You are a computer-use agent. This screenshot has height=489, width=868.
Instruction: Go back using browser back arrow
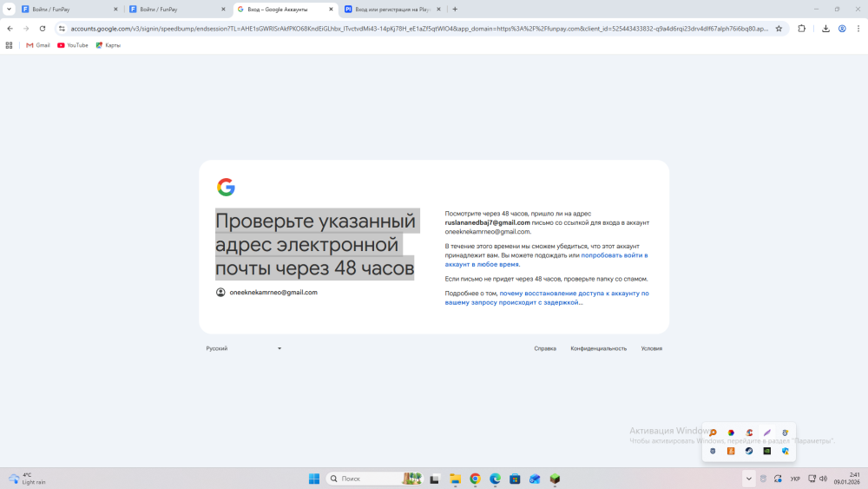pos(10,29)
